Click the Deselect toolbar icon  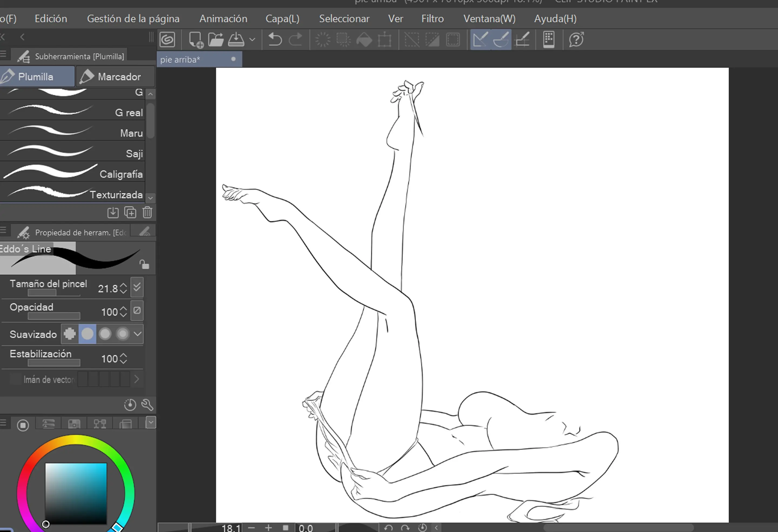point(412,40)
